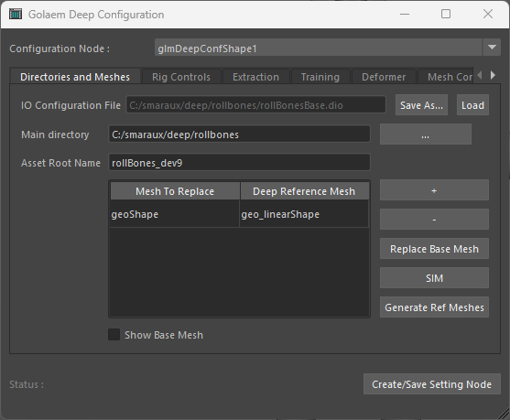
Task: Open the Extraction tab
Action: coord(255,77)
